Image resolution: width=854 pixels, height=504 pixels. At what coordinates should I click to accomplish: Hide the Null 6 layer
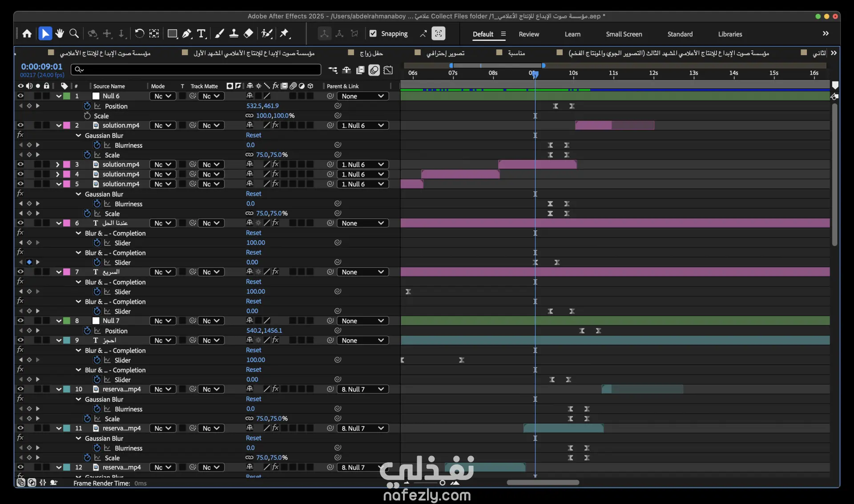(x=20, y=96)
